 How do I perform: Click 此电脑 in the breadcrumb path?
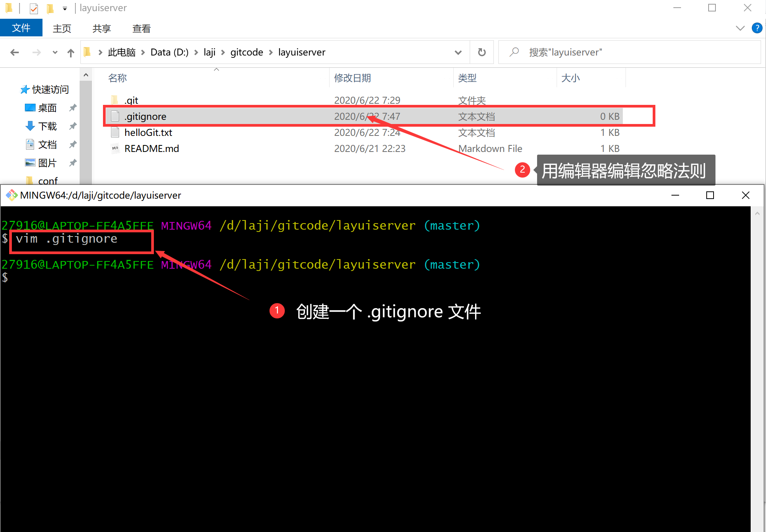click(x=122, y=52)
